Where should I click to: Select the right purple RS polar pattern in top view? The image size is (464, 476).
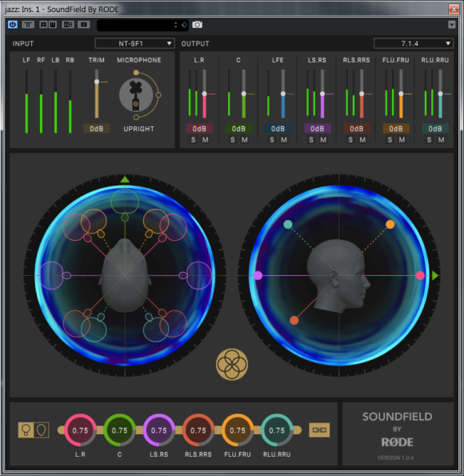click(199, 275)
